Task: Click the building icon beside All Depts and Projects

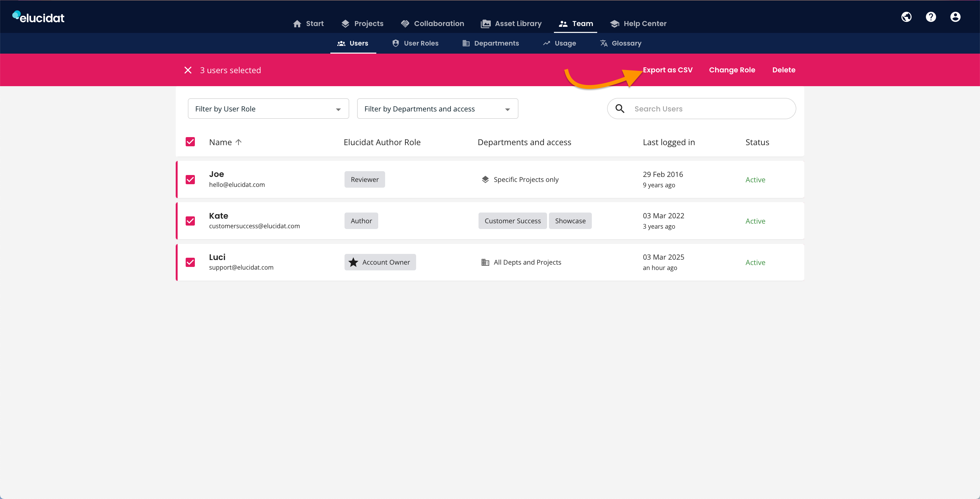Action: click(x=485, y=262)
